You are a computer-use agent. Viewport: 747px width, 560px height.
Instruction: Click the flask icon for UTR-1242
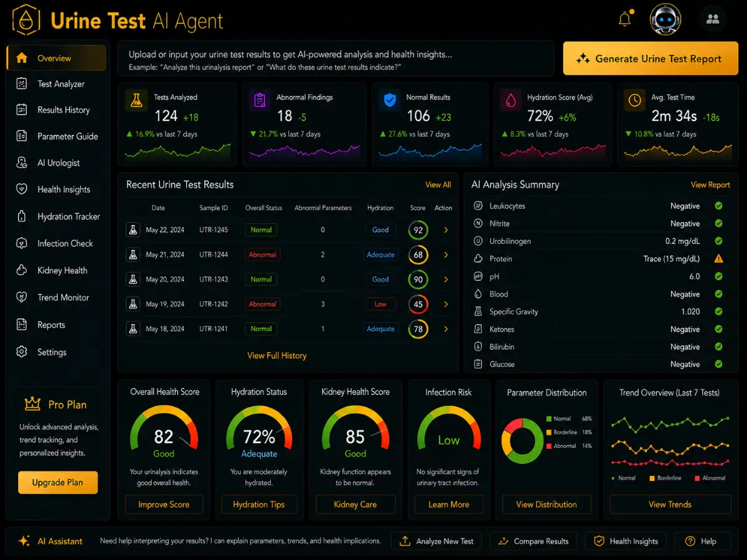pyautogui.click(x=133, y=304)
